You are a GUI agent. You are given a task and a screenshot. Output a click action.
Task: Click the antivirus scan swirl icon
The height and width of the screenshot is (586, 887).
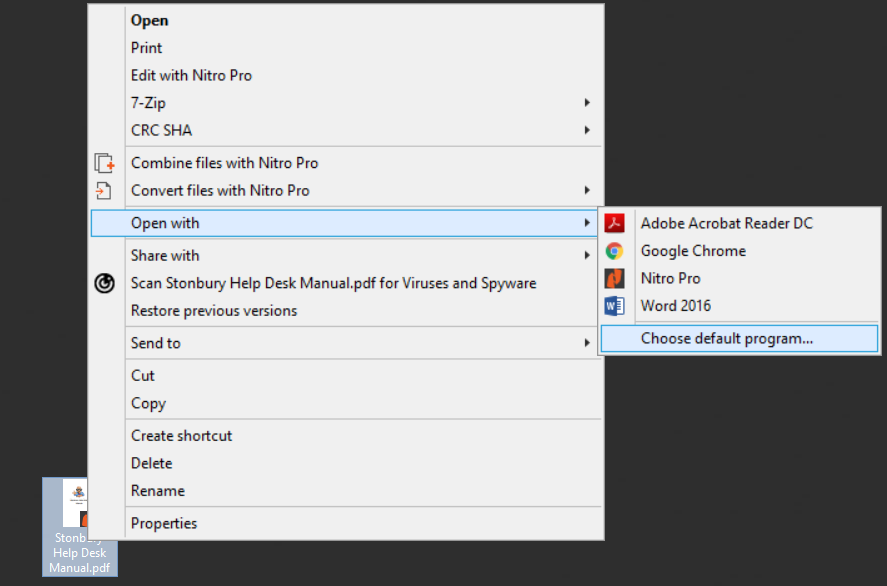(x=104, y=283)
